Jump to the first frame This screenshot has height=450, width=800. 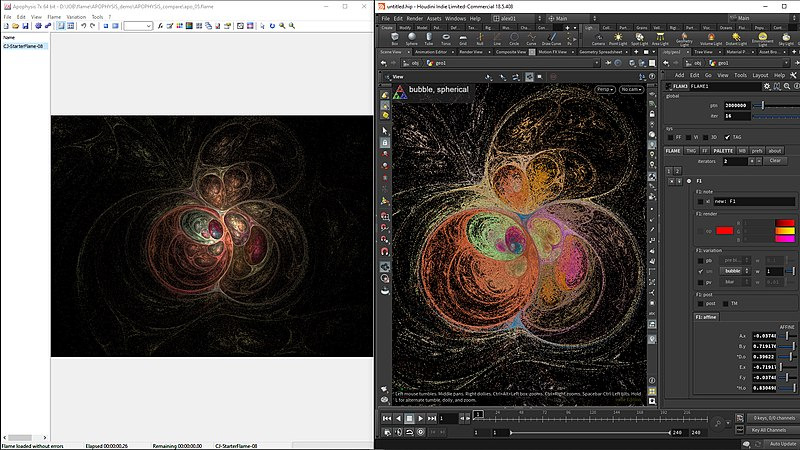386,418
